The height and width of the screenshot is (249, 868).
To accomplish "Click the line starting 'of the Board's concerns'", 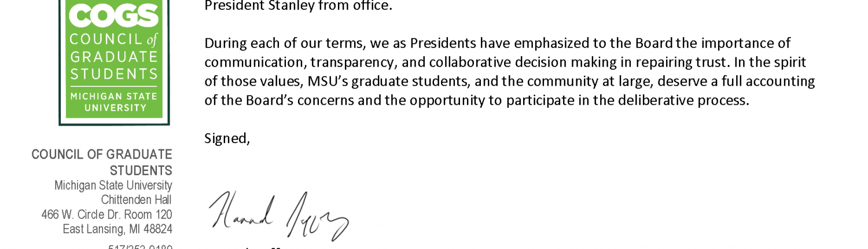I will click(x=477, y=101).
